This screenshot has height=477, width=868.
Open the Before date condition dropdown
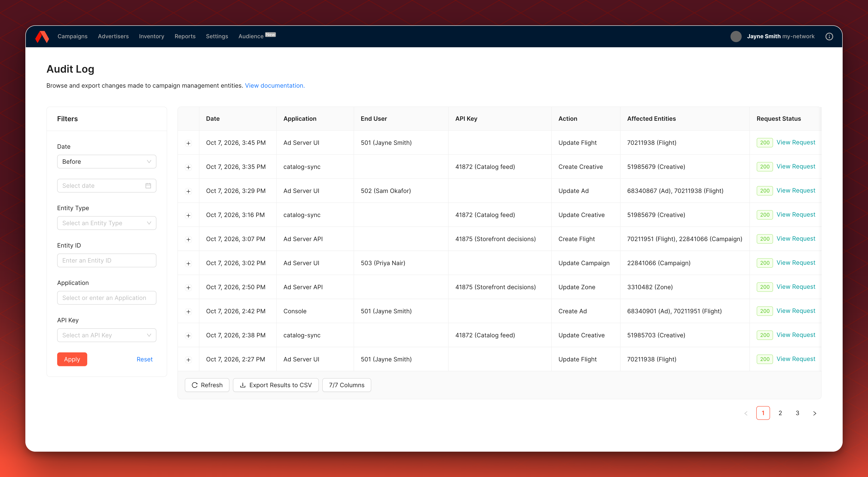tap(107, 162)
